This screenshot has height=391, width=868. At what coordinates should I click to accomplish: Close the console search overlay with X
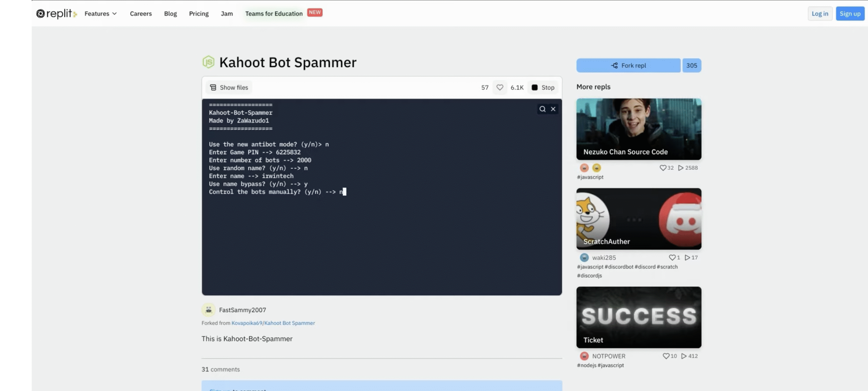[x=553, y=109]
